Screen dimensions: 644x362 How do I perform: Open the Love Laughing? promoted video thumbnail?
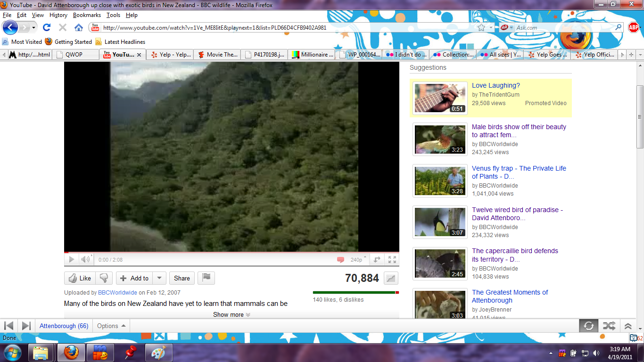(x=440, y=98)
